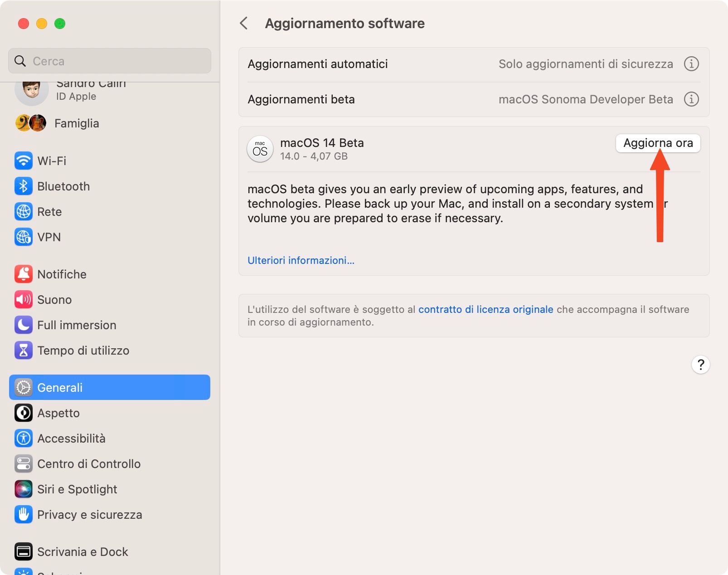Click the Scrivania e Dock icon
Screen dimensions: 728x575
[x=24, y=551]
